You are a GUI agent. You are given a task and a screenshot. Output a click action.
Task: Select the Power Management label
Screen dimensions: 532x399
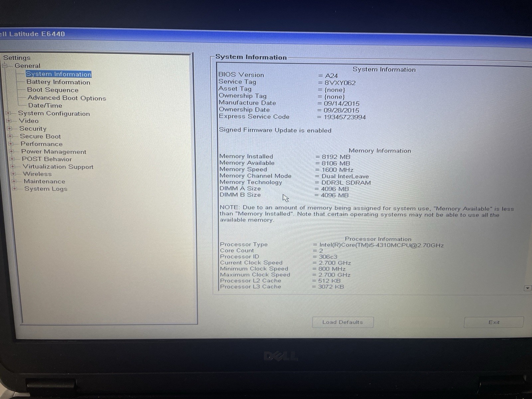pos(54,152)
